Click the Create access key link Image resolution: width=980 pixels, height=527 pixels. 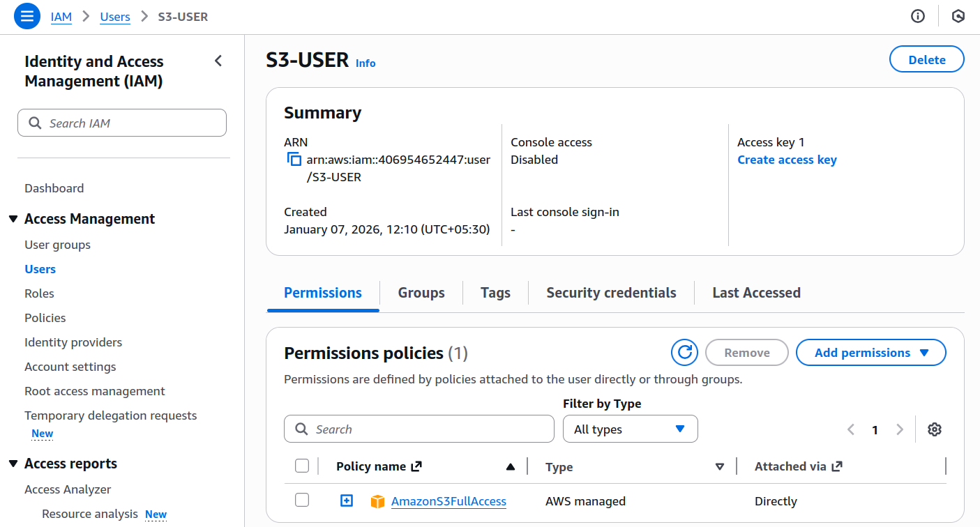[787, 160]
